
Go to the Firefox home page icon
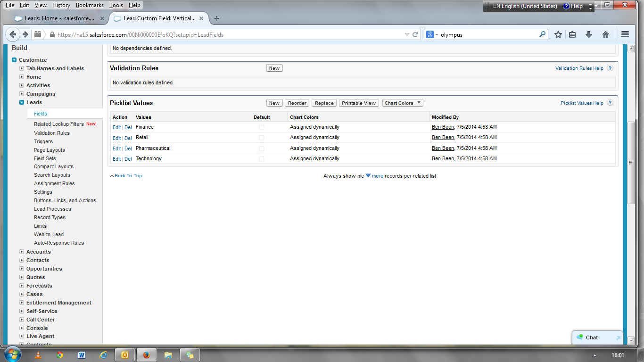coord(606,34)
